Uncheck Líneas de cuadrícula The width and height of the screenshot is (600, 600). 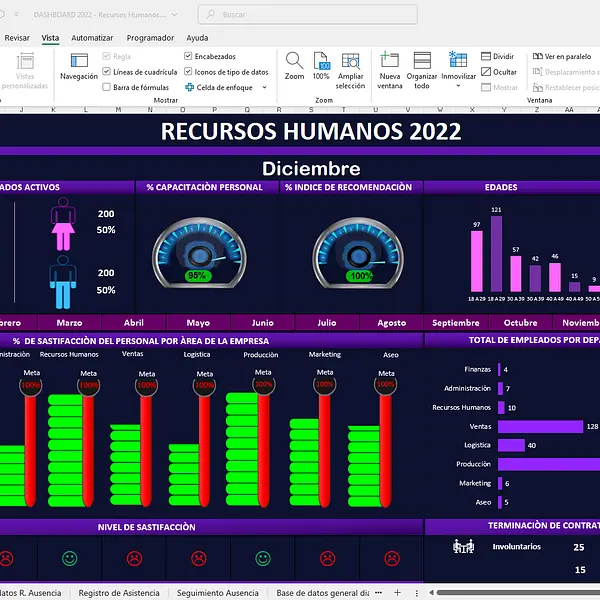click(106, 72)
